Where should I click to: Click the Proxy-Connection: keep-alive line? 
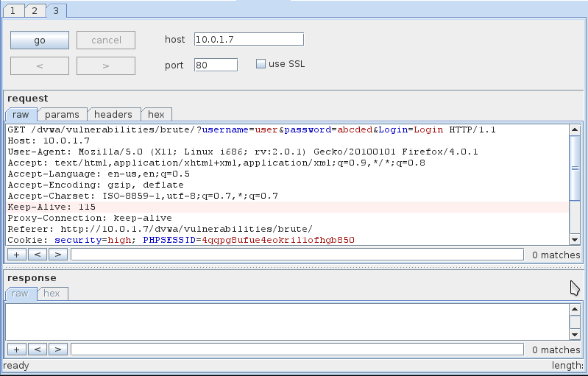tap(90, 218)
